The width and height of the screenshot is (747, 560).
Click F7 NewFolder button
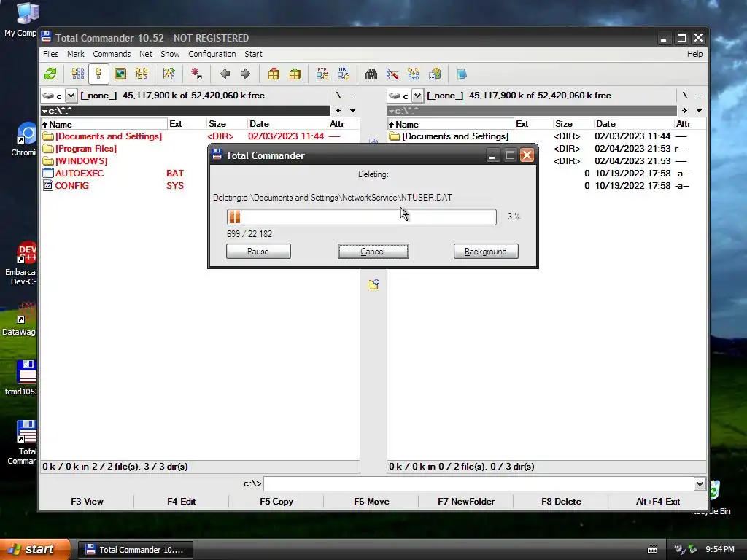[x=466, y=502]
